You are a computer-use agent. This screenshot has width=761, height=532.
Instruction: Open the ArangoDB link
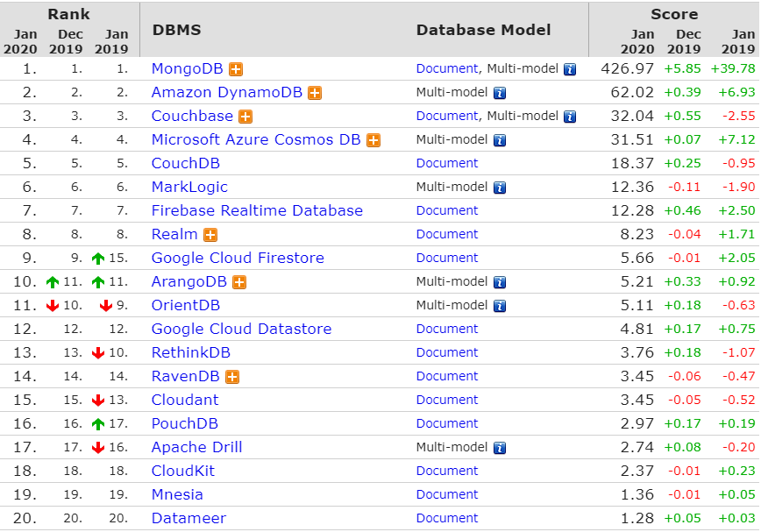188,281
